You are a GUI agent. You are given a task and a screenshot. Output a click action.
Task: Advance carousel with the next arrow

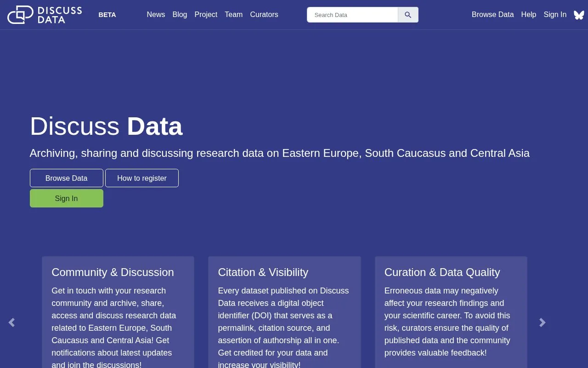click(x=543, y=323)
